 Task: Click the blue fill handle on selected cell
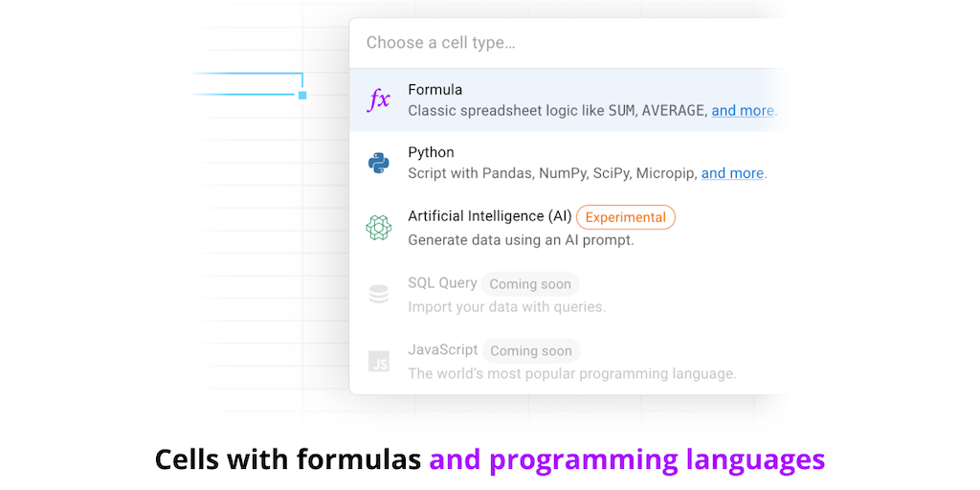click(302, 95)
